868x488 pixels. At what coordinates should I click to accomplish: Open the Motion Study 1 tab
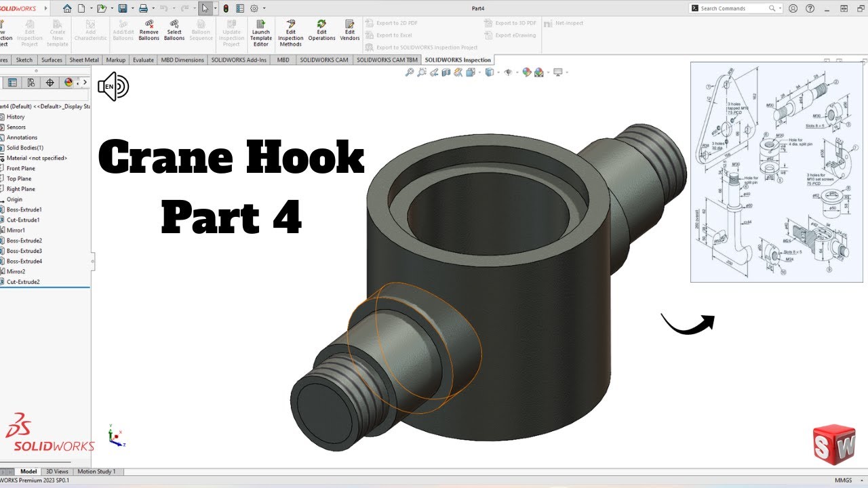coord(96,471)
